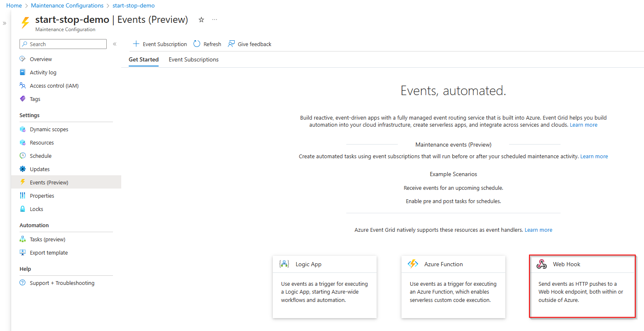Click the plus icon for Event Subscription

click(136, 44)
